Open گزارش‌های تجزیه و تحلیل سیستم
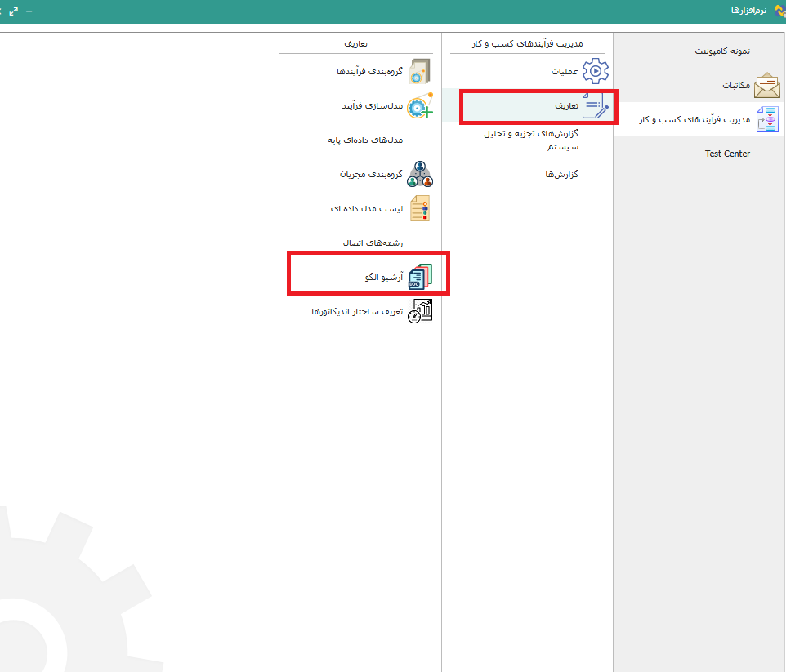786x672 pixels. click(531, 140)
